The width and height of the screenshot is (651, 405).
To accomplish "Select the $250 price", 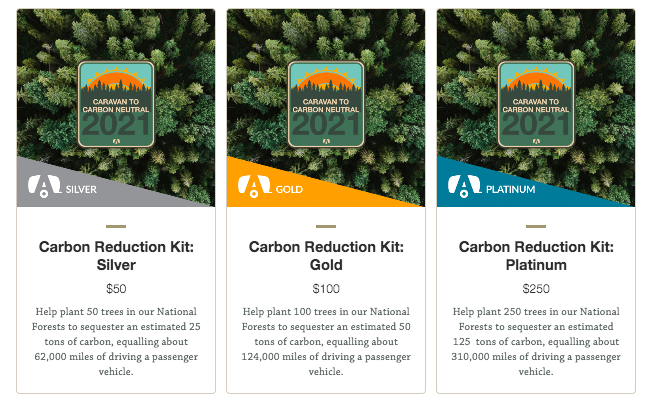I will tap(536, 289).
